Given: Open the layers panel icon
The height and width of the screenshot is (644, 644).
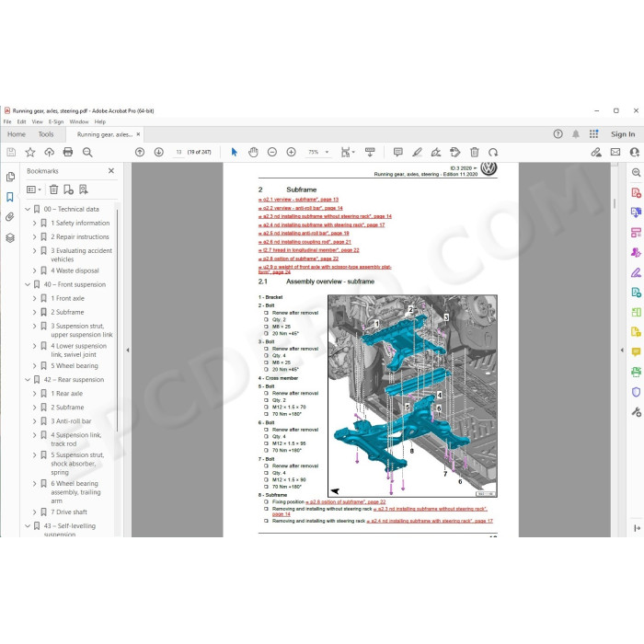Looking at the screenshot, I should tap(10, 237).
